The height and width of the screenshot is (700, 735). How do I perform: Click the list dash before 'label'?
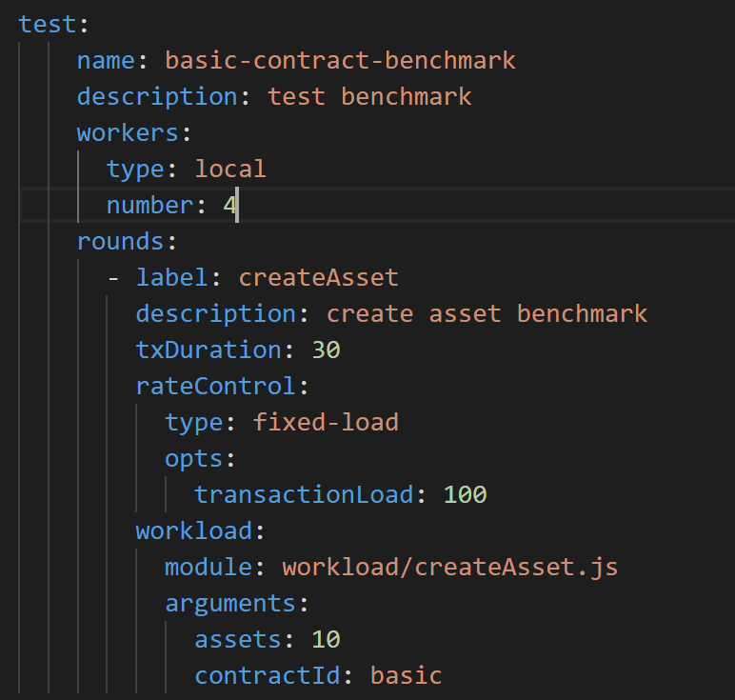click(113, 279)
